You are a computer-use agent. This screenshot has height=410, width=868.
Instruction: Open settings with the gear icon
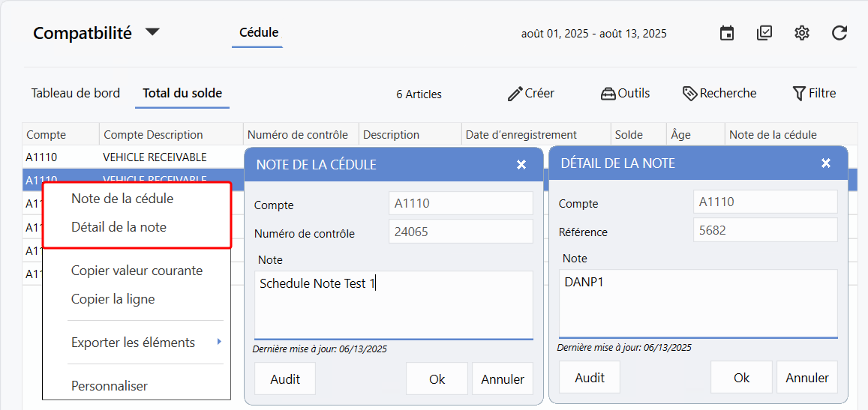pos(802,33)
